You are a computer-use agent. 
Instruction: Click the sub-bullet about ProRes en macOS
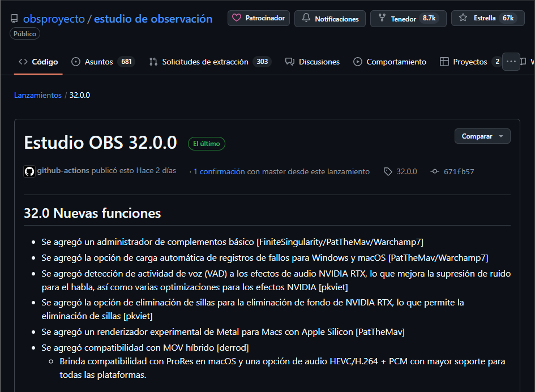point(283,368)
